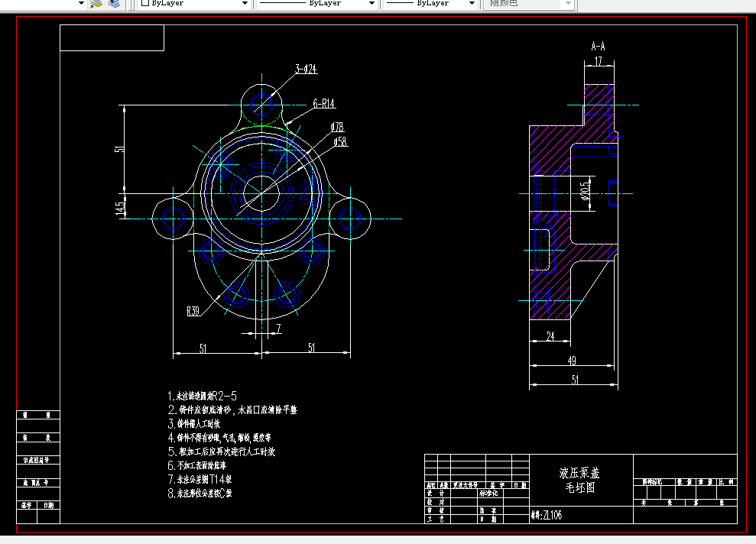Select the 标准化 cell in title block

click(488, 494)
